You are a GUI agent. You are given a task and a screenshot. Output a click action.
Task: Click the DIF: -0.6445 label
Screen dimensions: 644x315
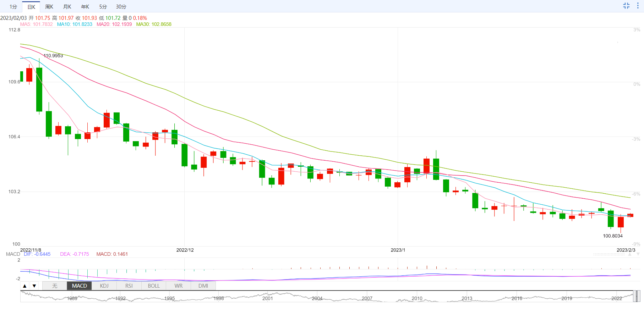[x=37, y=254]
